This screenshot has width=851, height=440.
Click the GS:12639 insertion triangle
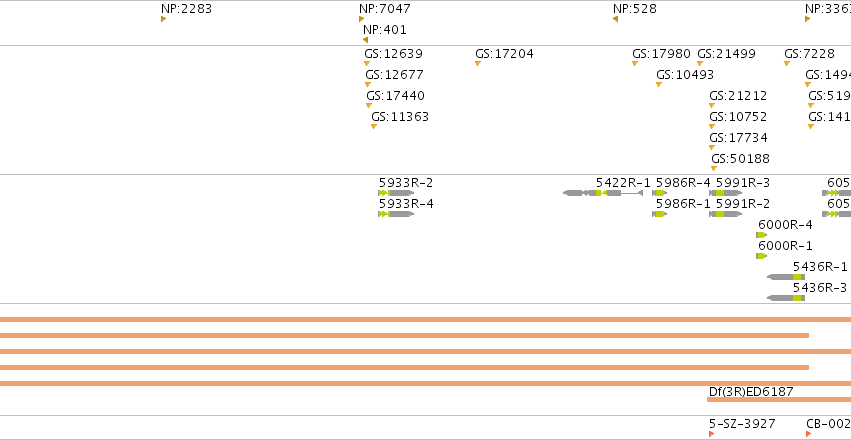point(367,63)
